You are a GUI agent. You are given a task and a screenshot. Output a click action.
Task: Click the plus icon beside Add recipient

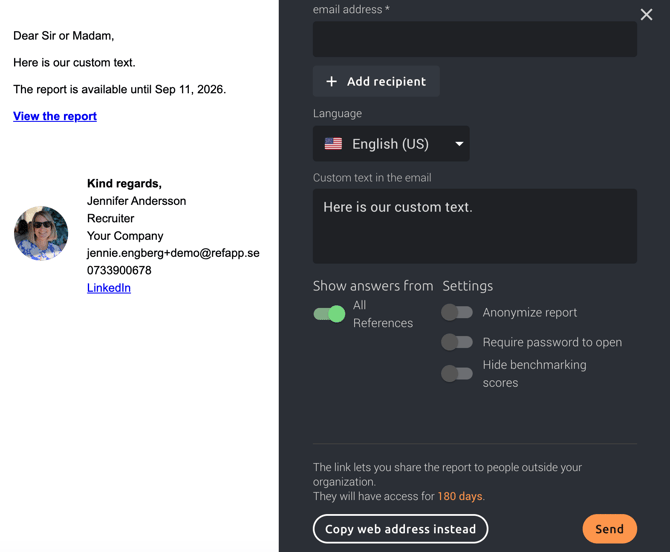pos(332,82)
